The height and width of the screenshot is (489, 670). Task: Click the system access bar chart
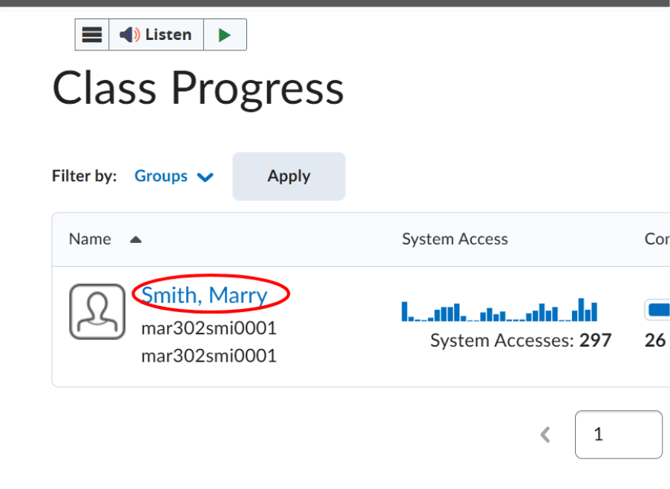point(499,309)
